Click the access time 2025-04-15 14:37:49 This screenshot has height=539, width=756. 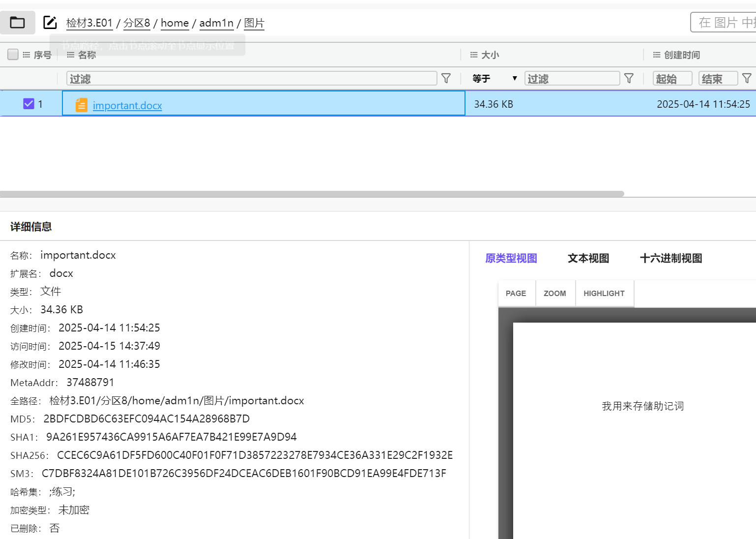click(109, 346)
